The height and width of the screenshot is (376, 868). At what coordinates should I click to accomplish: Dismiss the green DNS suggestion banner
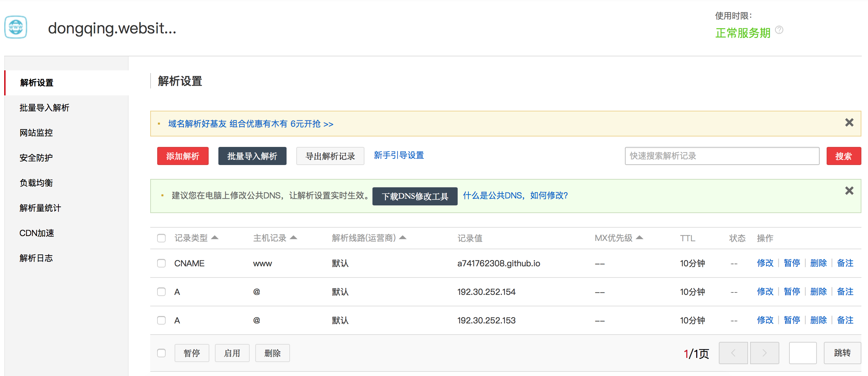click(849, 191)
